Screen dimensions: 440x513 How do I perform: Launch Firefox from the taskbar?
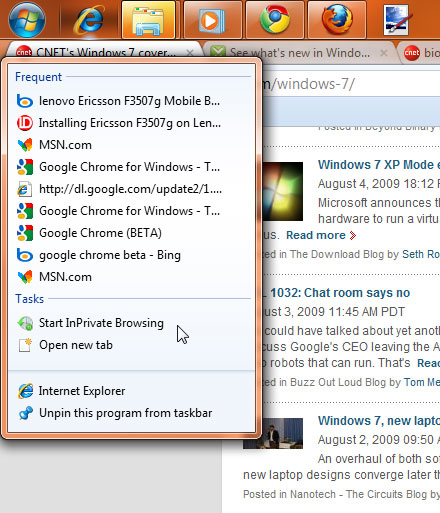[337, 20]
